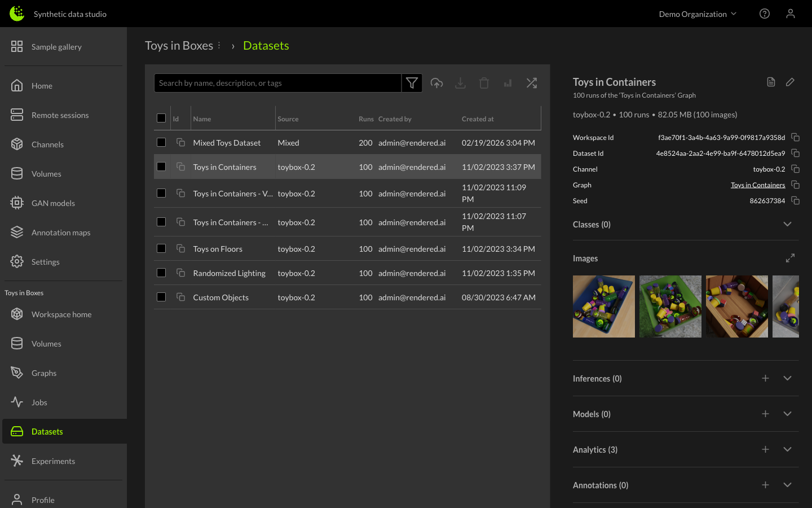Screen dimensions: 812x508
Task: Check the Custom Objects row checkbox
Action: 161,297
